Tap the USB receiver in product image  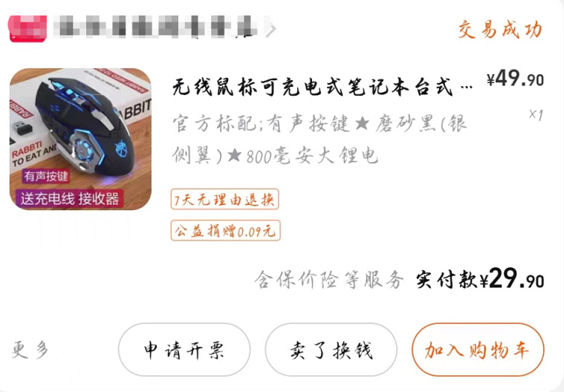(22, 128)
